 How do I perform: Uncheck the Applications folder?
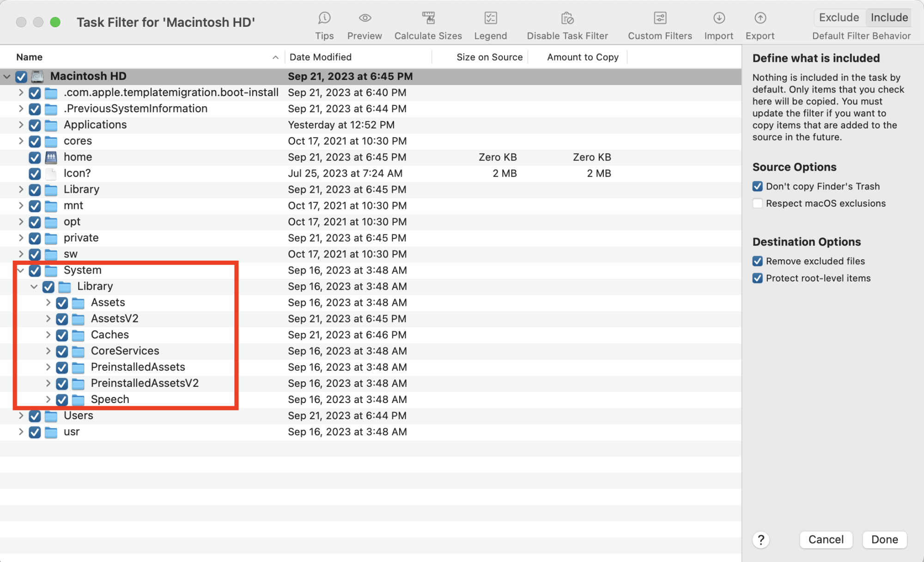[x=35, y=125]
